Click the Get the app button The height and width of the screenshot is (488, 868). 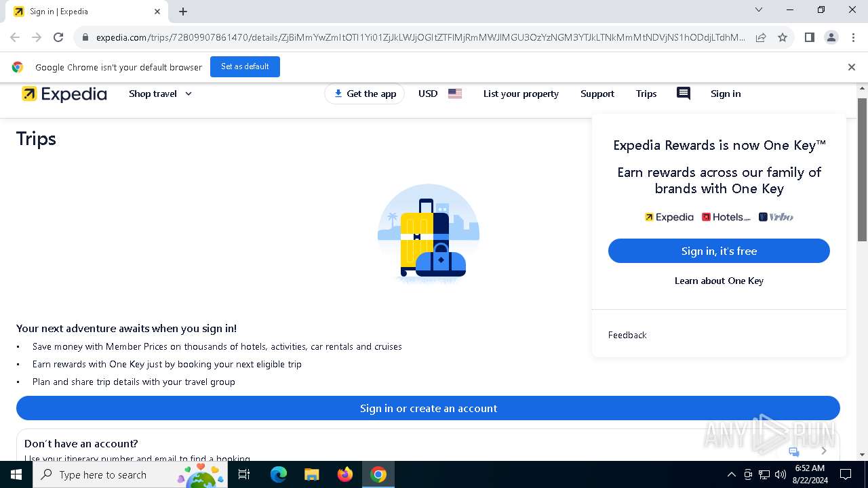pyautogui.click(x=365, y=94)
